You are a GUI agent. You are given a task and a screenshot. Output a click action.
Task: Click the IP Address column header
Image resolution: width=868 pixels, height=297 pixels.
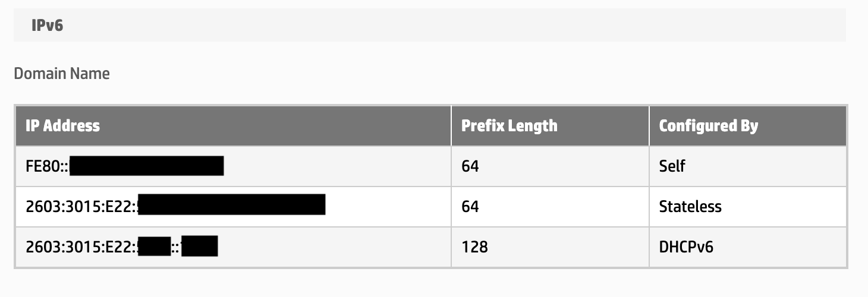tap(63, 125)
